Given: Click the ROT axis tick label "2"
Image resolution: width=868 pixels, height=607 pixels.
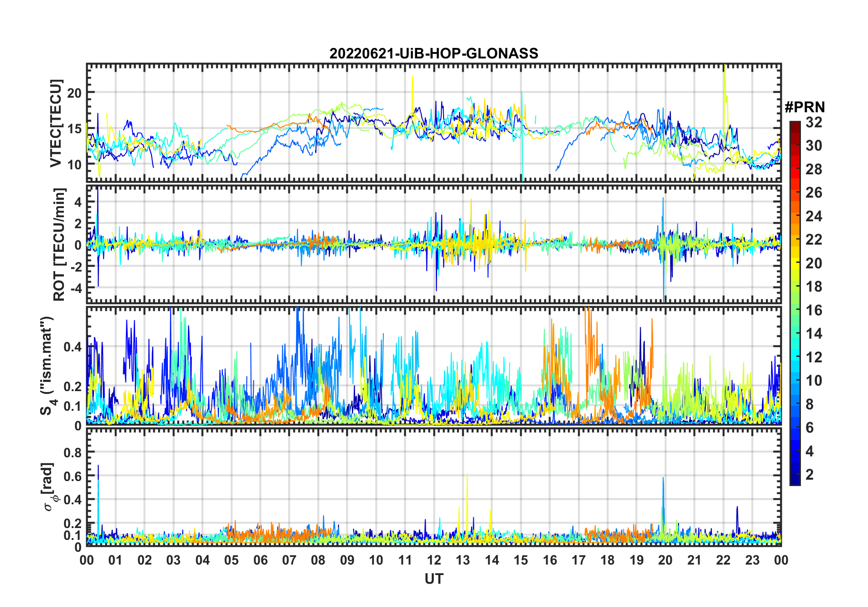Looking at the screenshot, I should click(x=78, y=223).
